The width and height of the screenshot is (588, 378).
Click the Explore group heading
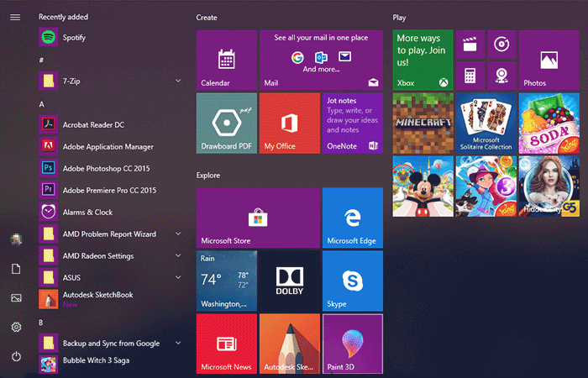[208, 175]
